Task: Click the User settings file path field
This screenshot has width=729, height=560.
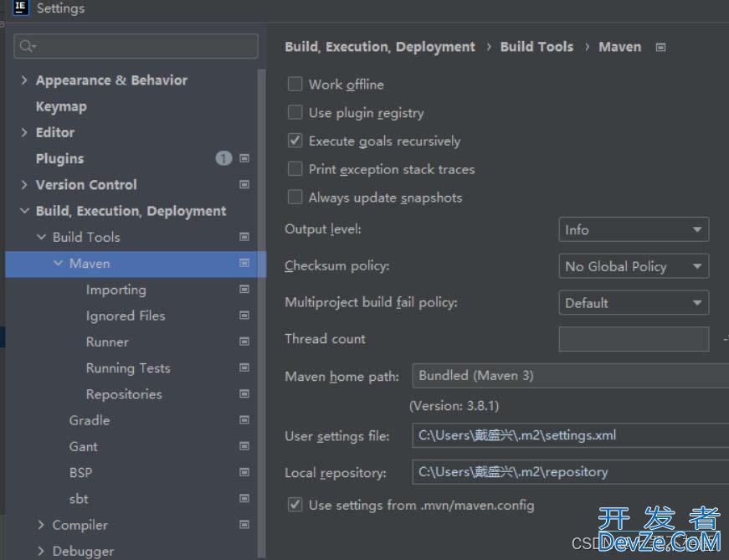Action: click(571, 435)
